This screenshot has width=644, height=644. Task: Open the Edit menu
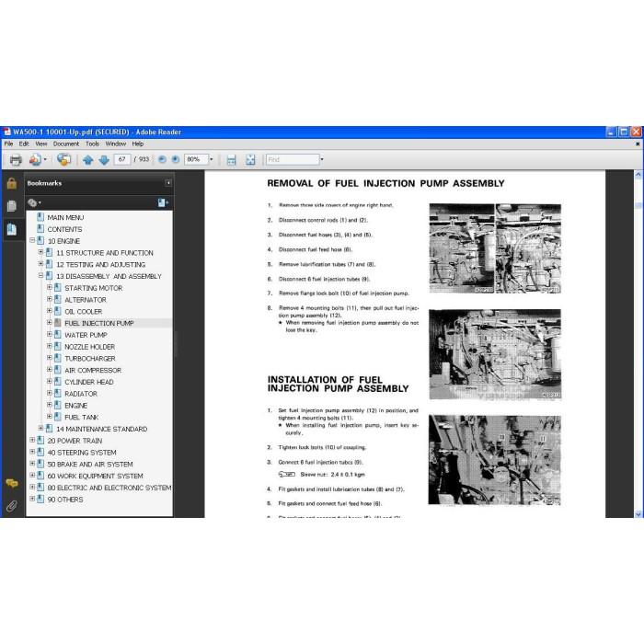point(24,144)
